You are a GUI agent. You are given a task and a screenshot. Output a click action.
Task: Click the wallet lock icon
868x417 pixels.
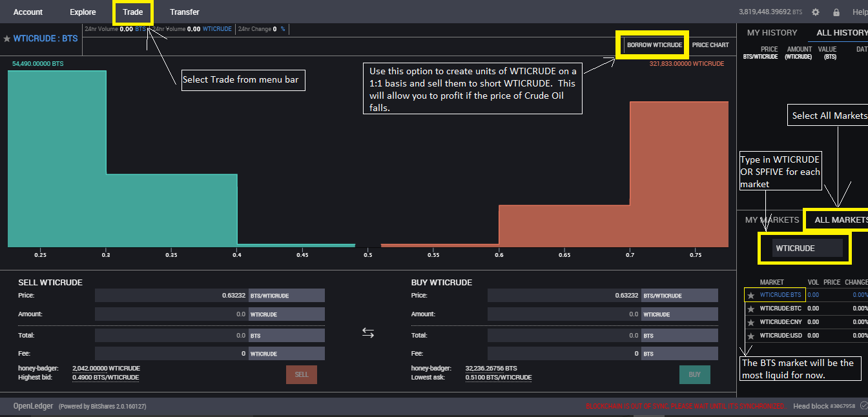pos(836,12)
